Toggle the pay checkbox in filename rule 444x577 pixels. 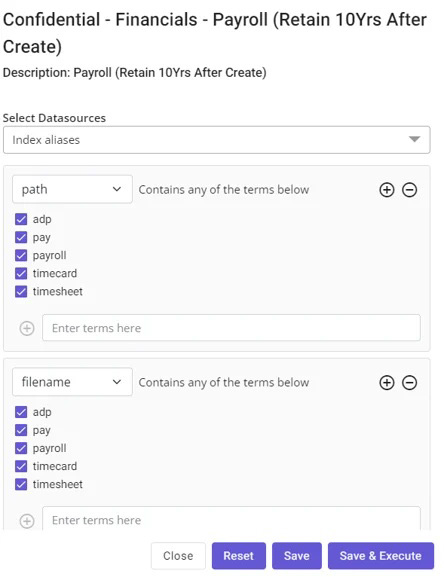tap(21, 430)
